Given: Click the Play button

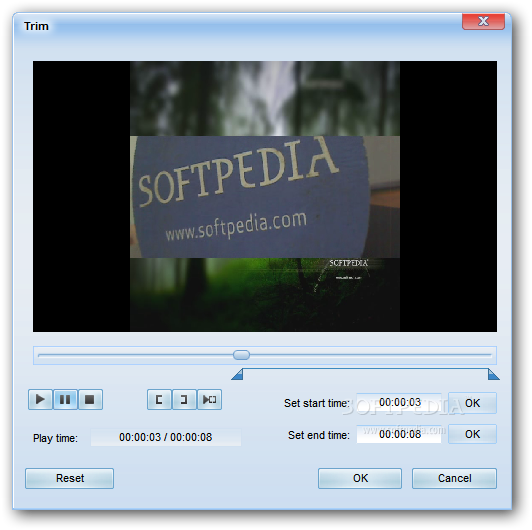Looking at the screenshot, I should pos(40,399).
